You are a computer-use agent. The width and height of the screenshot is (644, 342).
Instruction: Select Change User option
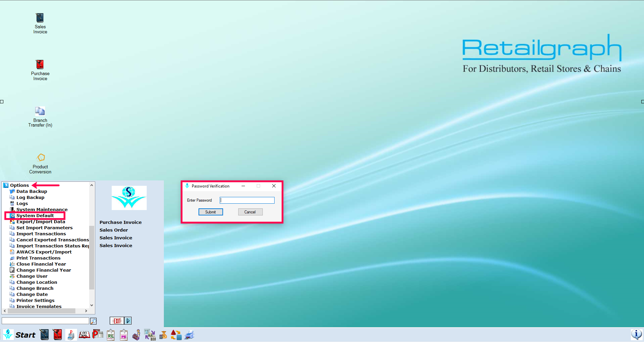pos(32,276)
